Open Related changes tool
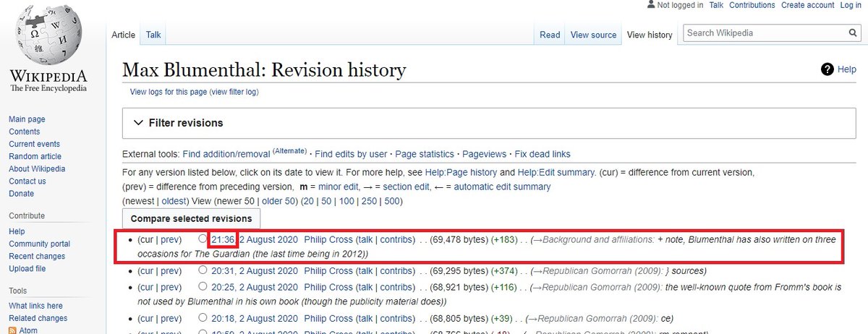The height and width of the screenshot is (334, 868). coord(38,318)
